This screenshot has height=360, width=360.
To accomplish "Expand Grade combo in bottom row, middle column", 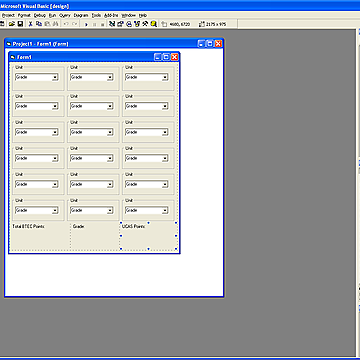I will 110,210.
